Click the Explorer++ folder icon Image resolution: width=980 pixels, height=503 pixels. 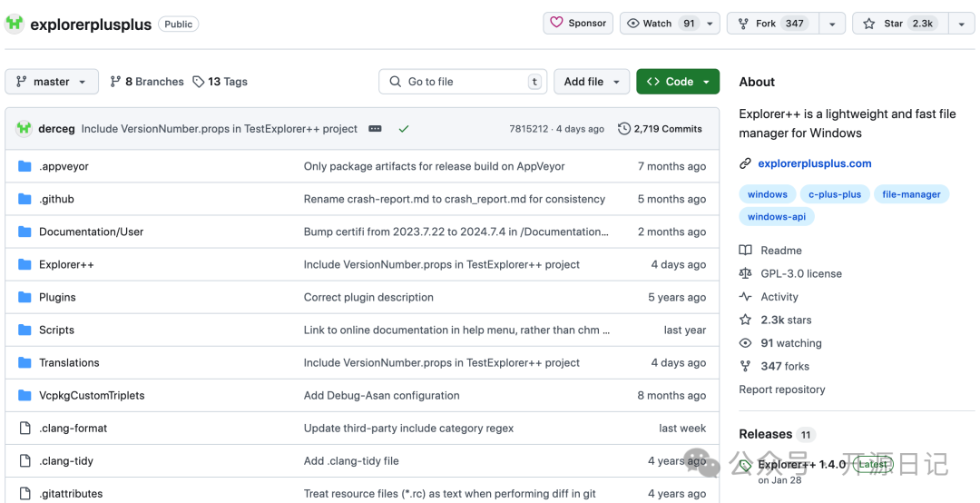[x=24, y=264]
